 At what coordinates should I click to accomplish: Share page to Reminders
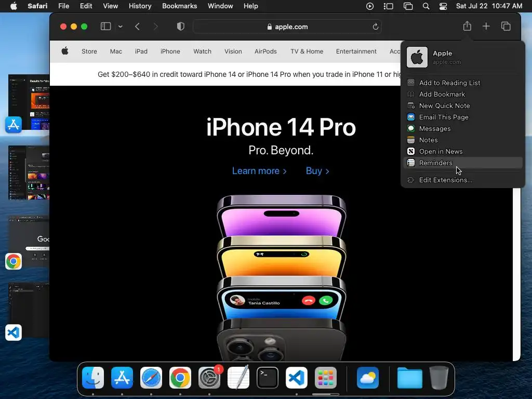pos(463,163)
